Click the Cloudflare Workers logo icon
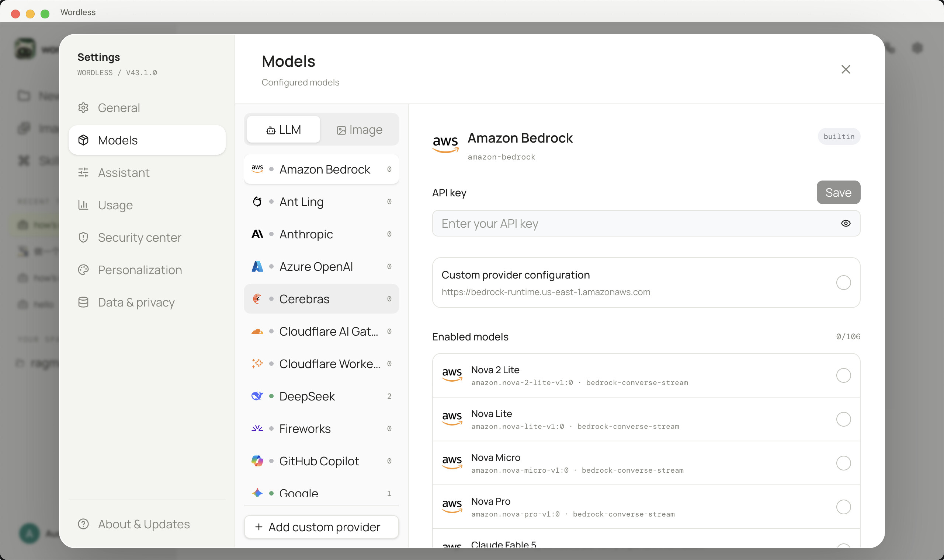 (x=257, y=364)
